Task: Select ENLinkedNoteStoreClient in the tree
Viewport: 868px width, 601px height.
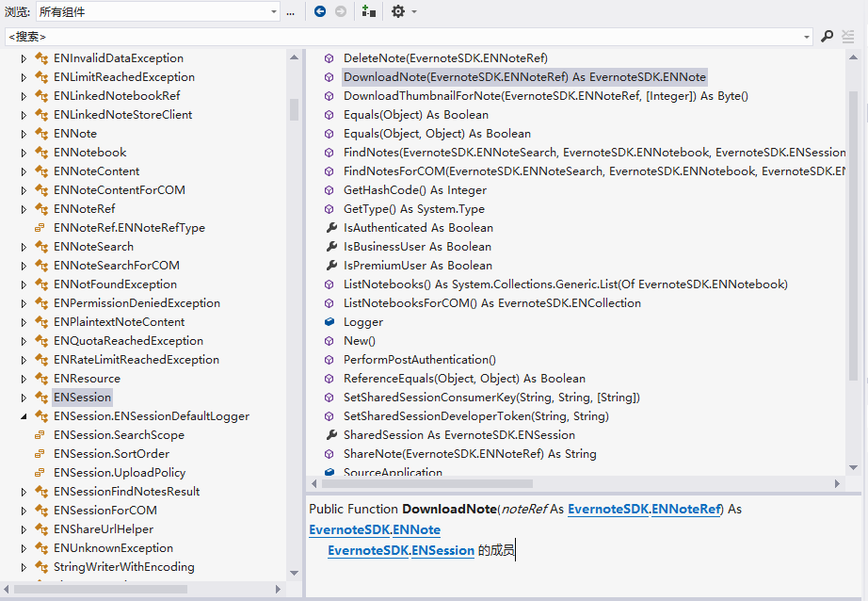Action: (x=123, y=115)
